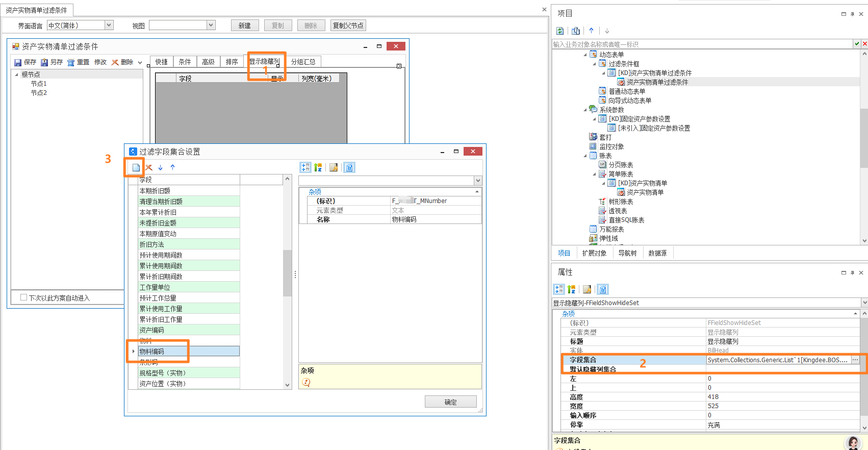This screenshot has height=450, width=868.
Task: Click the 新建 button
Action: click(x=245, y=26)
